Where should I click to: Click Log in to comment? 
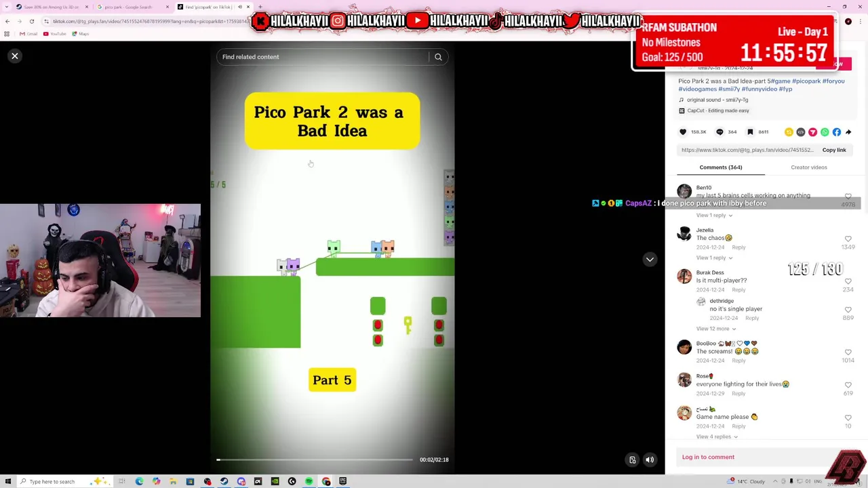pyautogui.click(x=708, y=457)
